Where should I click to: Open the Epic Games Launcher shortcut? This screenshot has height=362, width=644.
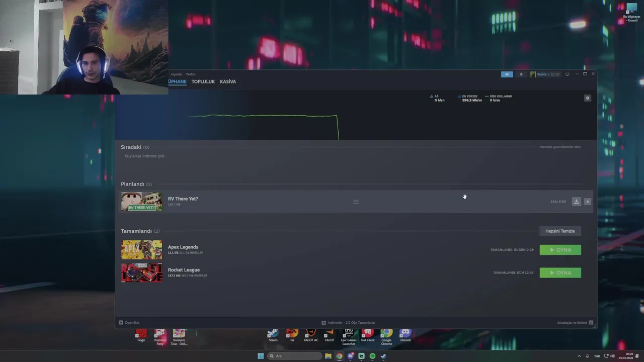tap(349, 337)
